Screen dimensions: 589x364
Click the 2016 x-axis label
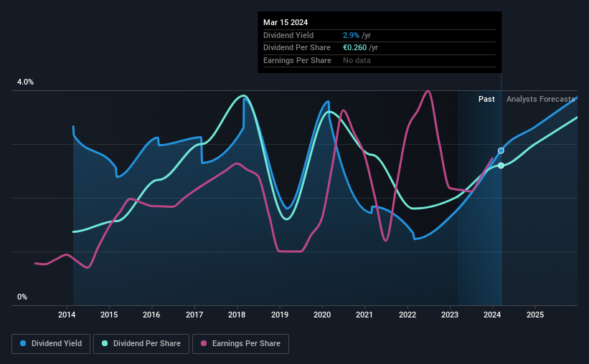coord(151,315)
